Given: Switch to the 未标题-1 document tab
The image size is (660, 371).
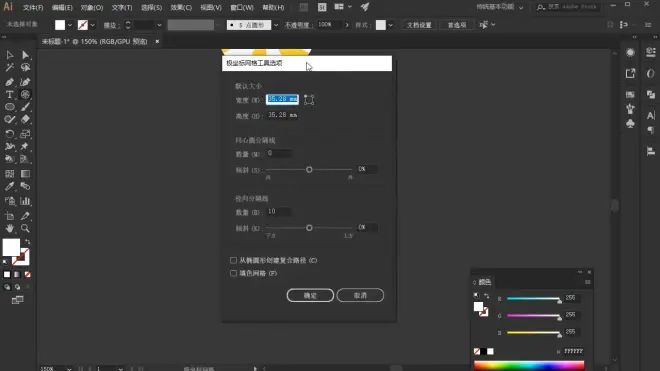Looking at the screenshot, I should point(94,42).
